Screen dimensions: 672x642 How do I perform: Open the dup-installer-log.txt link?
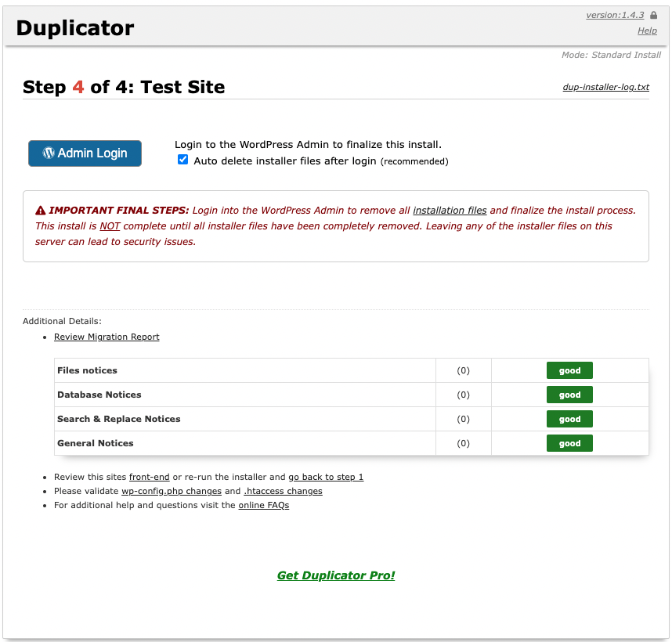coord(606,87)
